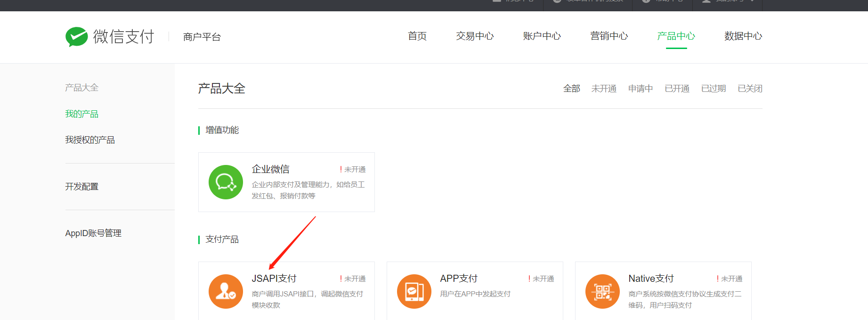Click the 商户平台 label beside the logo
Image resolution: width=868 pixels, height=320 pixels.
point(202,37)
